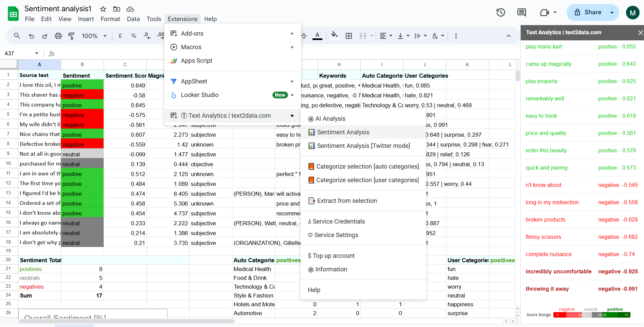The width and height of the screenshot is (644, 327).
Task: Categorize selection with auto categories
Action: pos(363,167)
